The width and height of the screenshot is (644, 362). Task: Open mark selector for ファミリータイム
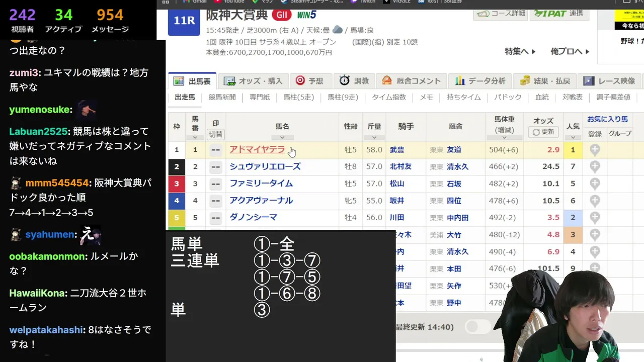pos(215,184)
